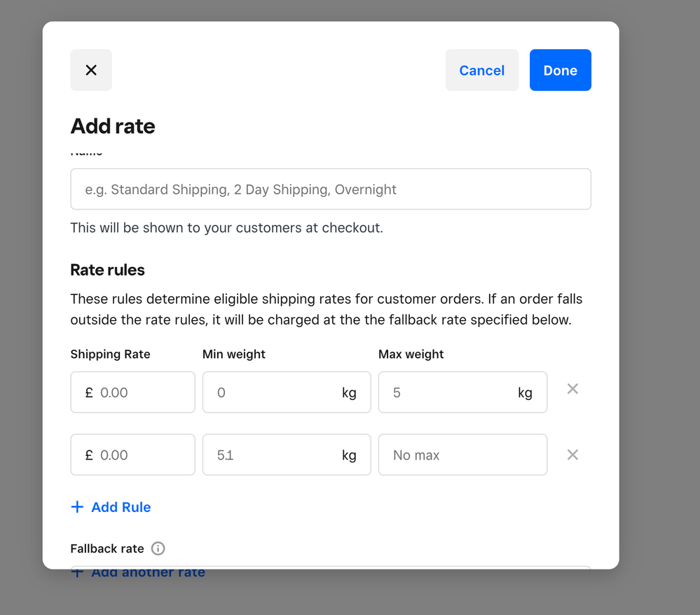This screenshot has height=615, width=700.
Task: Click the kg unit in the first Max weight
Action: click(525, 392)
